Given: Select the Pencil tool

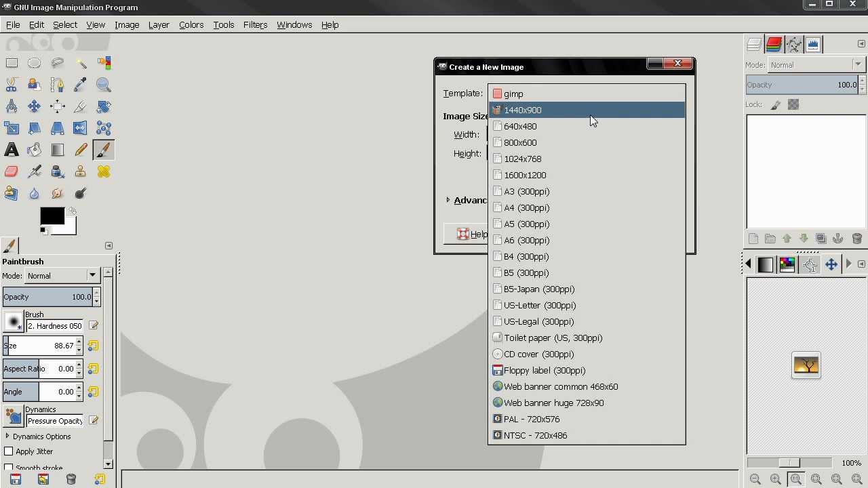Looking at the screenshot, I should pos(81,150).
